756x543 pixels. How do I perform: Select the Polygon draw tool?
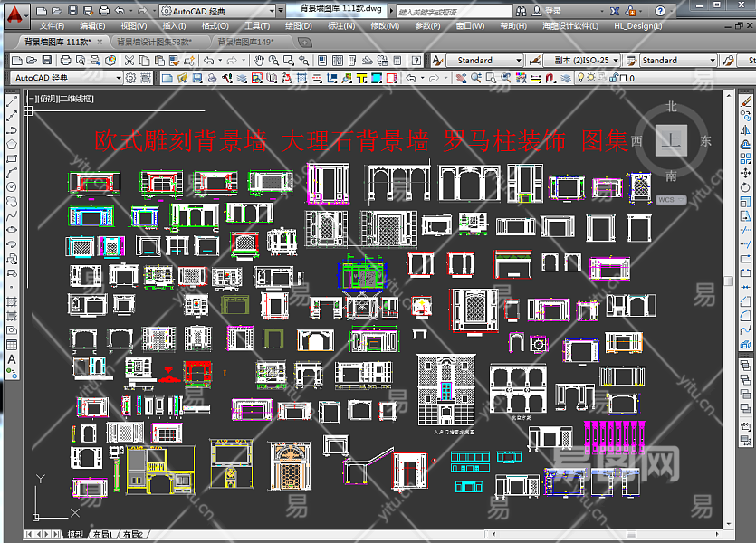click(x=12, y=144)
